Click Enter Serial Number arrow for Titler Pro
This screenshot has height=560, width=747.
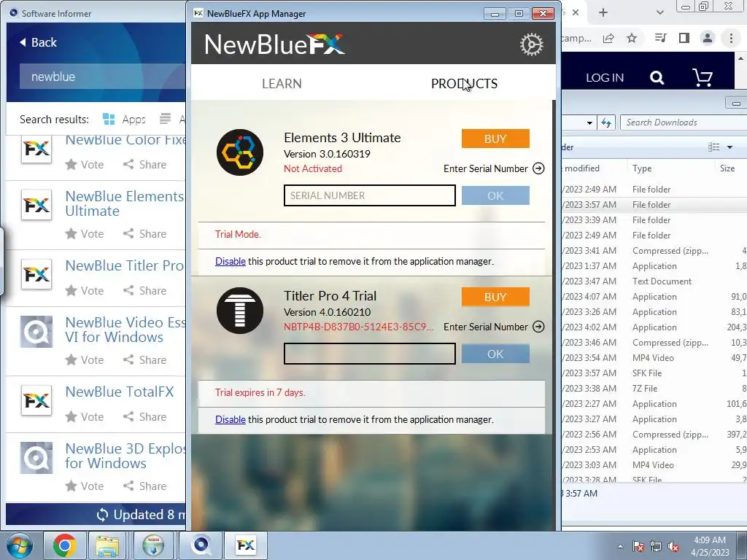coord(538,327)
